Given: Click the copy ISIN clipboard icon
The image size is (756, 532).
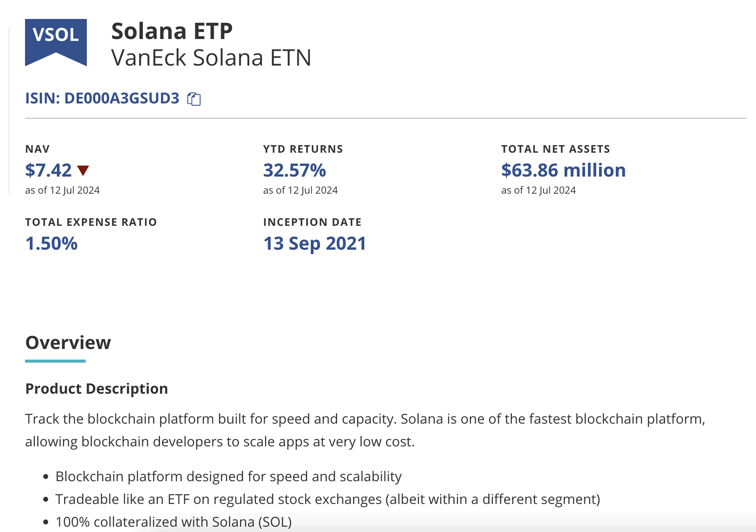Looking at the screenshot, I should [194, 99].
